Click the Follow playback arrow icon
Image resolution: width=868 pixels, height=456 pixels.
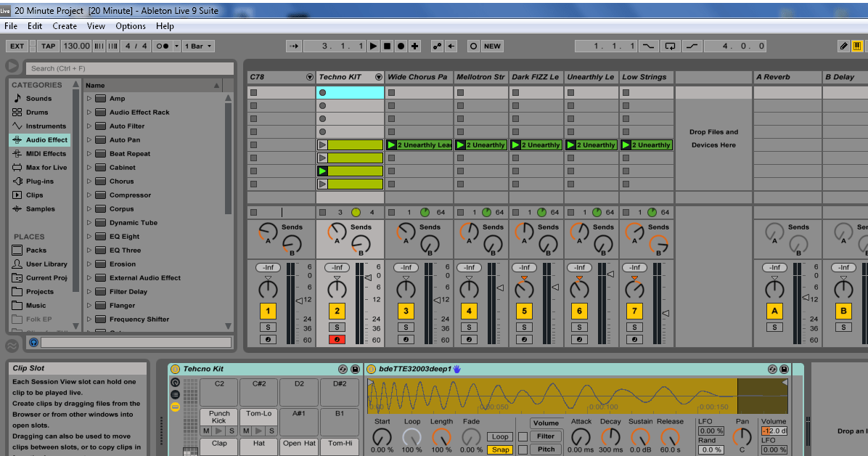[x=293, y=46]
